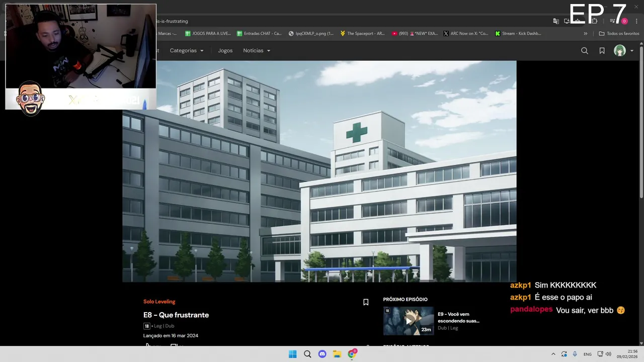Expand the Notícias dropdown

coord(257,51)
